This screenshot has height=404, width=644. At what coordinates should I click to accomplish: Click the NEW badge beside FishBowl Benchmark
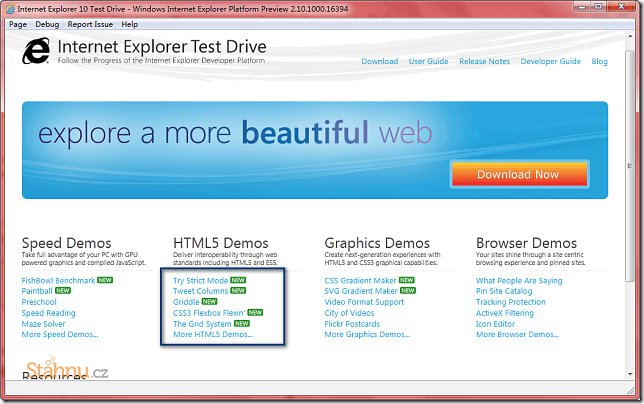pos(105,280)
